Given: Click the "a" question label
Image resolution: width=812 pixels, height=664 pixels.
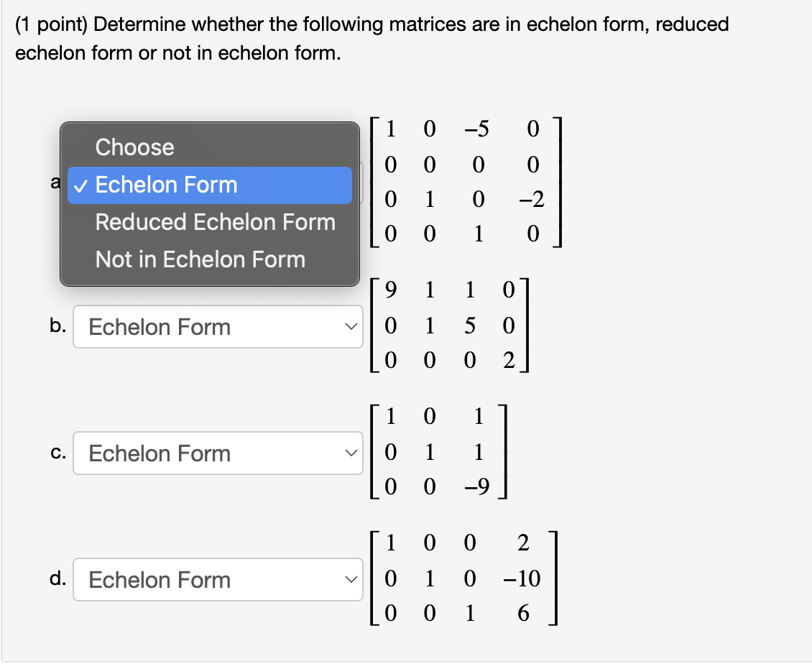Looking at the screenshot, I should [x=56, y=183].
